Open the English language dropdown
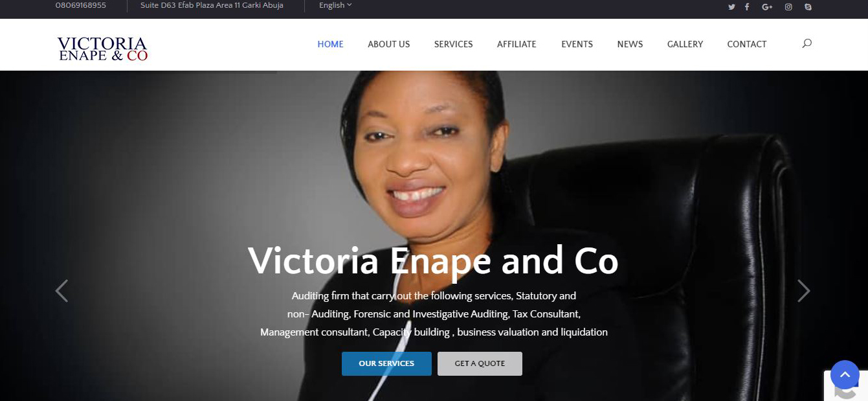868x401 pixels. click(335, 5)
